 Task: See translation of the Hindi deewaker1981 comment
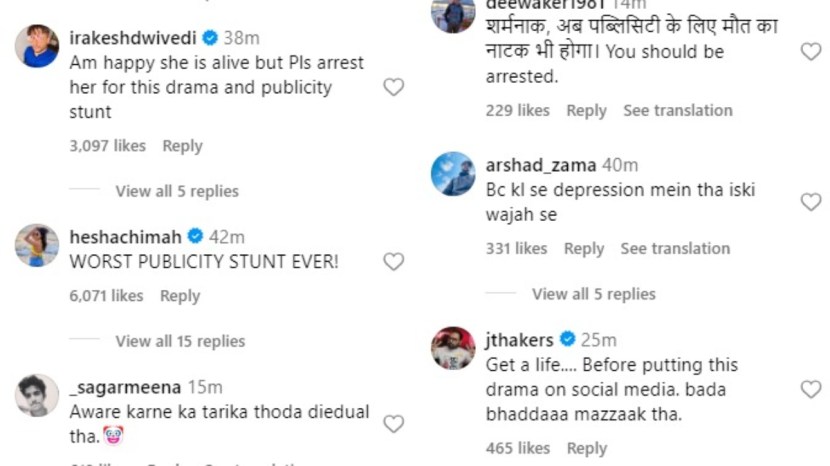click(678, 110)
